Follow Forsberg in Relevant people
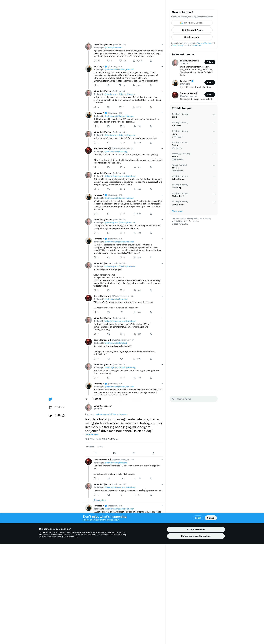 [210, 83]
